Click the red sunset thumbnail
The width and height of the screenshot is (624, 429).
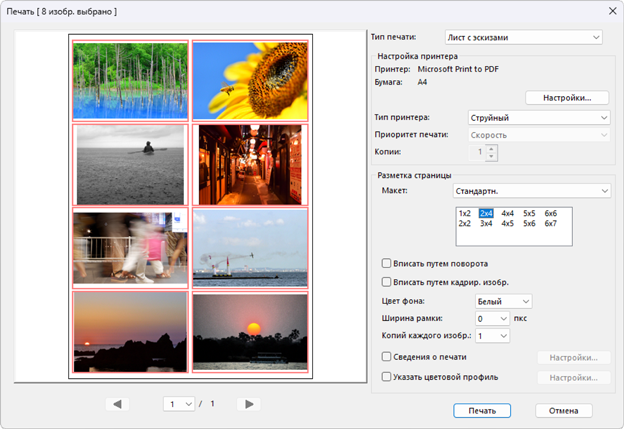[x=250, y=332]
